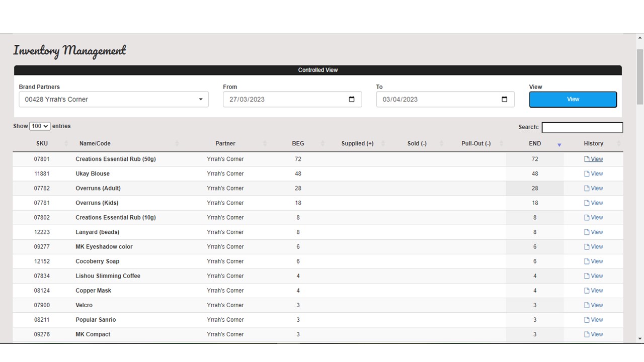The width and height of the screenshot is (644, 362).
Task: Sort table by Pull-Out (-) header
Action: click(x=476, y=144)
